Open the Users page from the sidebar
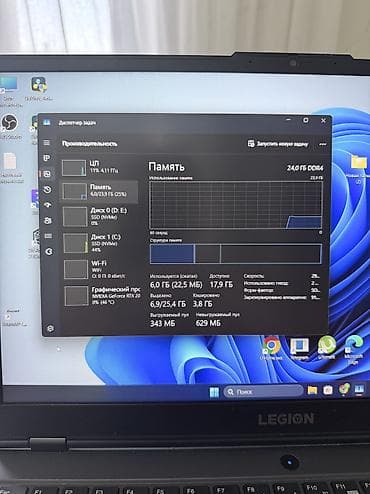Image resolution: width=370 pixels, height=494 pixels. pos(48,220)
